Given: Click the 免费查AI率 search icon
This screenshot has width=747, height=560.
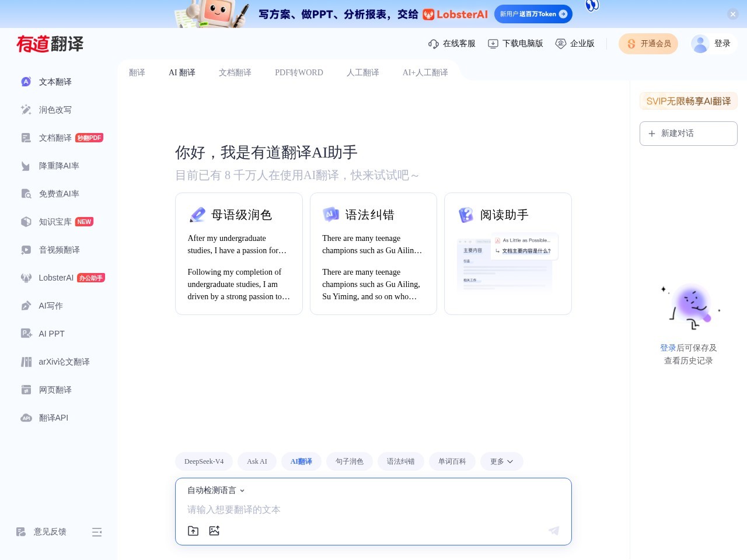Looking at the screenshot, I should pyautogui.click(x=26, y=194).
